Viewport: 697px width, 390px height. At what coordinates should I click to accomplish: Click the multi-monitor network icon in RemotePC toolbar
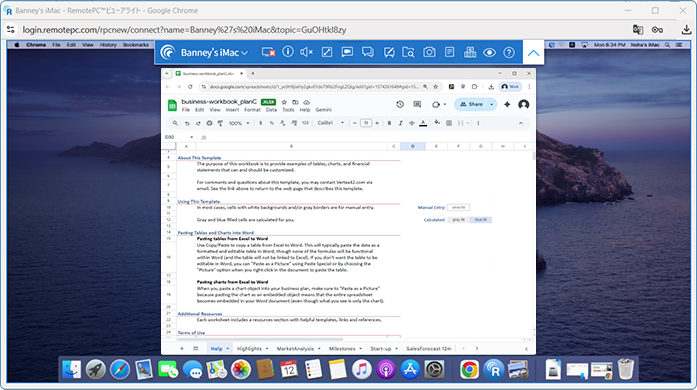(x=470, y=52)
